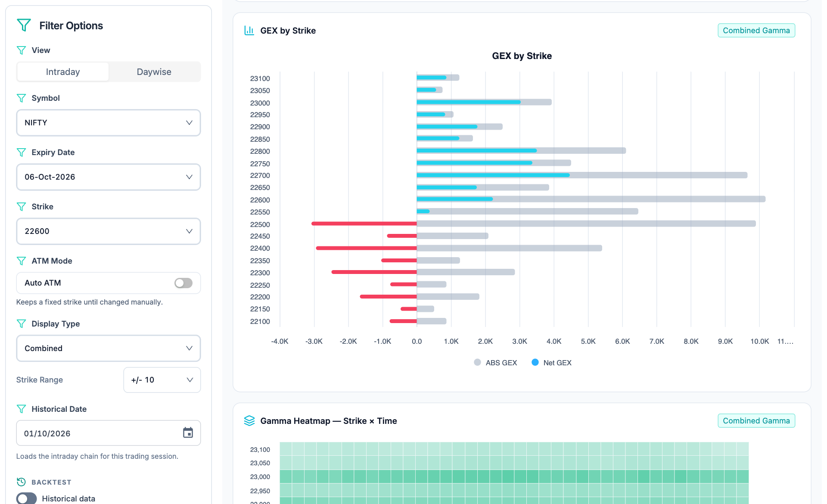Click the Historical Date input field
The height and width of the screenshot is (504, 827).
(x=109, y=433)
